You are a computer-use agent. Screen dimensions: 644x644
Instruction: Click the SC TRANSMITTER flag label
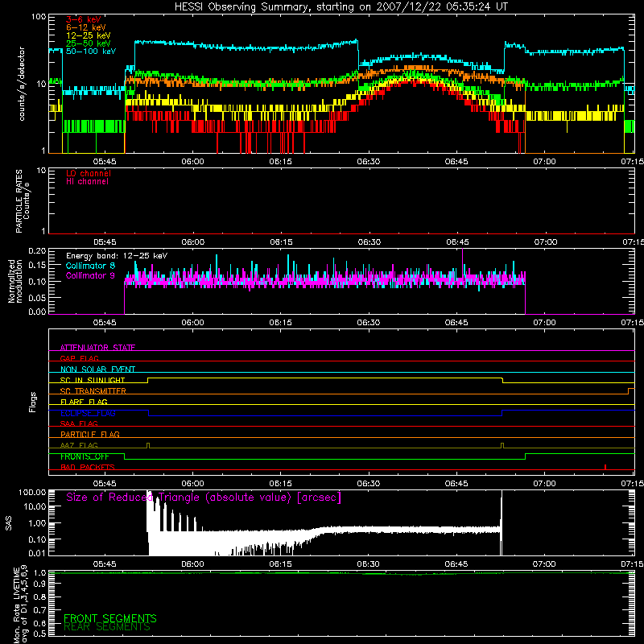click(x=93, y=390)
